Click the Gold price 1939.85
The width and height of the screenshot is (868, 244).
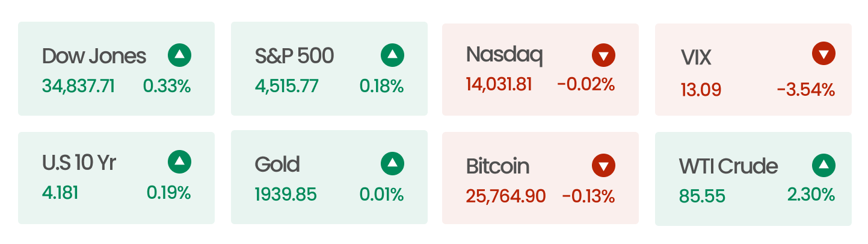click(x=286, y=195)
